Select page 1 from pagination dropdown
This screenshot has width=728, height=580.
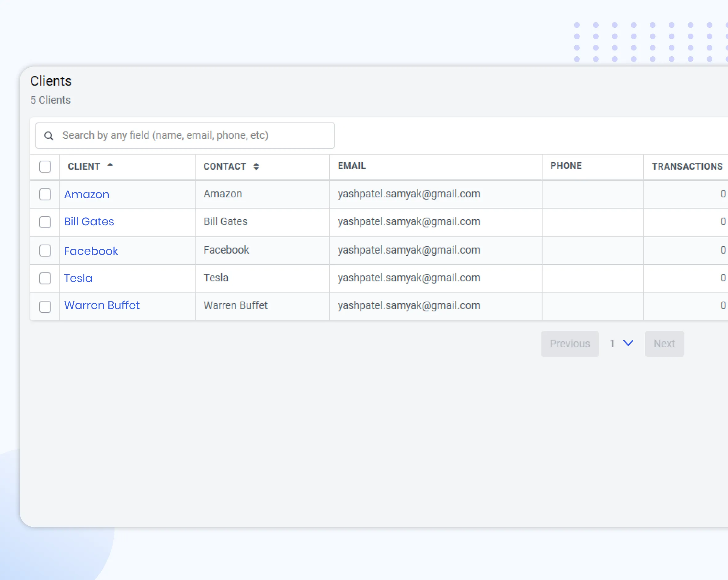pos(620,344)
